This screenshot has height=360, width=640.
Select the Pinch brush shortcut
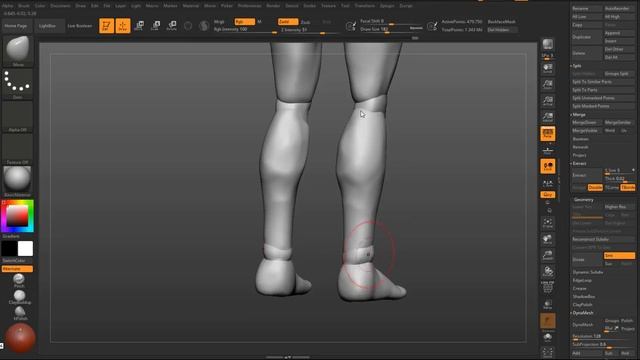pyautogui.click(x=19, y=280)
